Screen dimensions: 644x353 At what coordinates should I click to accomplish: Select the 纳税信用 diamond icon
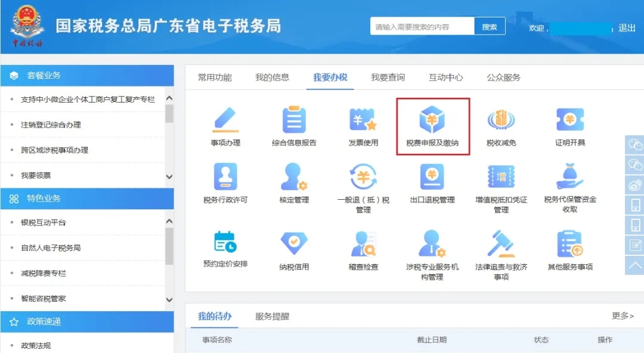294,243
